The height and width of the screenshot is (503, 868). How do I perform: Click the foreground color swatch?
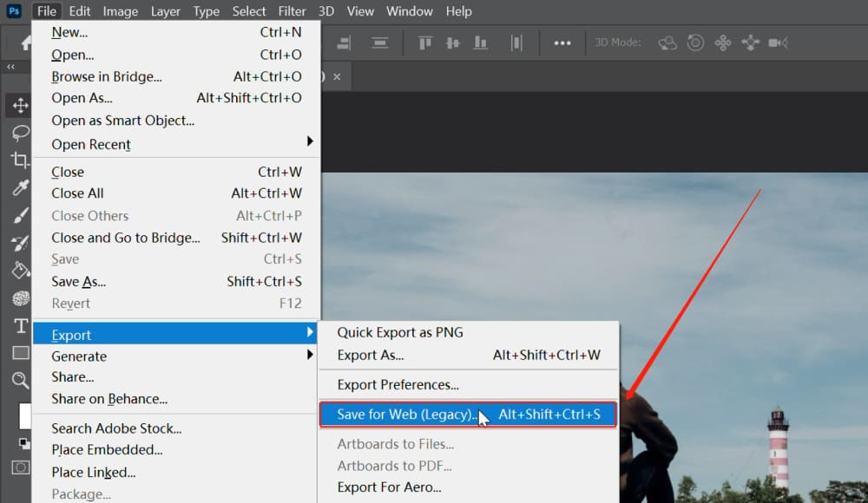25,415
